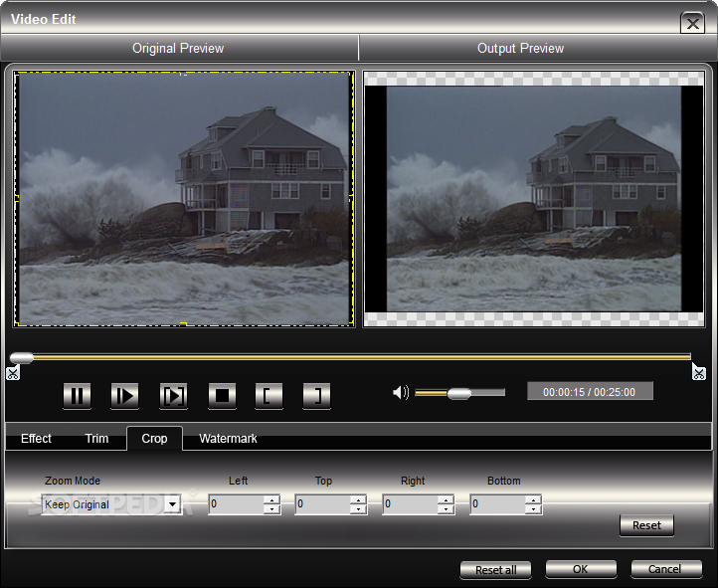
Task: Click the playback seek bar handle
Action: coord(22,357)
